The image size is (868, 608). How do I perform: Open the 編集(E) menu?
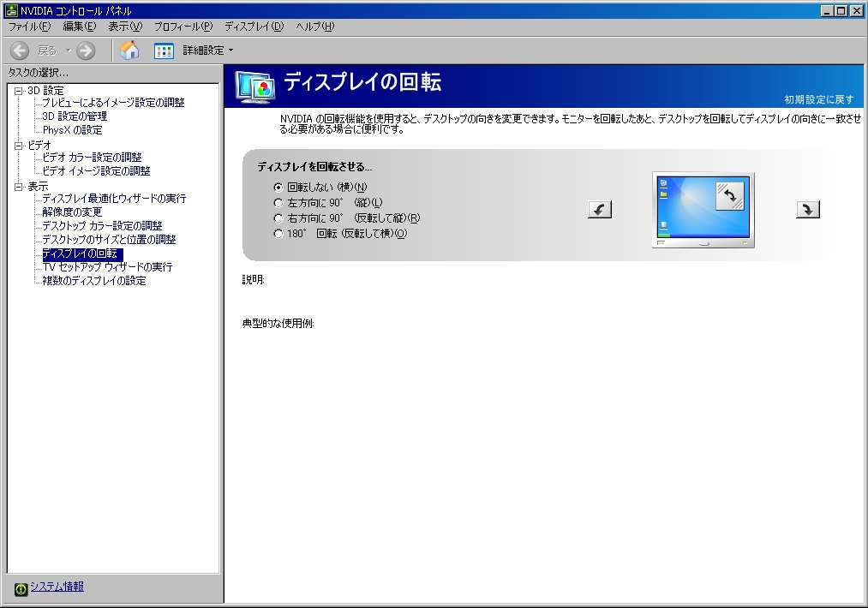coord(79,27)
